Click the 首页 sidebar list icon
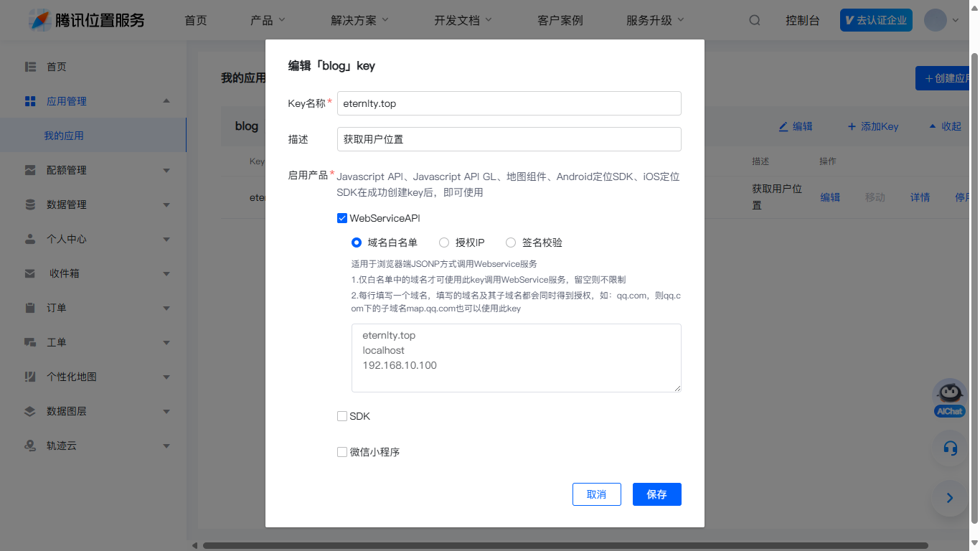 pos(30,67)
